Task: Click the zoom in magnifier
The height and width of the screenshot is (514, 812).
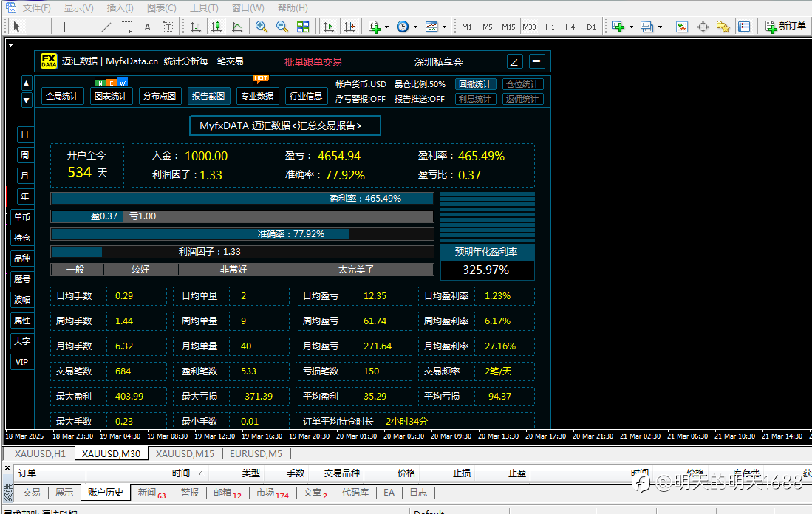Action: 262,27
